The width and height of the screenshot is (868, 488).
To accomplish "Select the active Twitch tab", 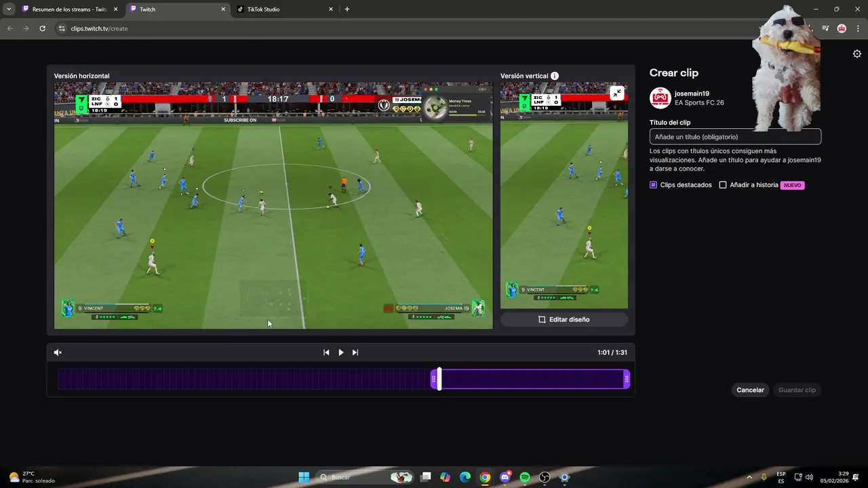I will coord(178,9).
